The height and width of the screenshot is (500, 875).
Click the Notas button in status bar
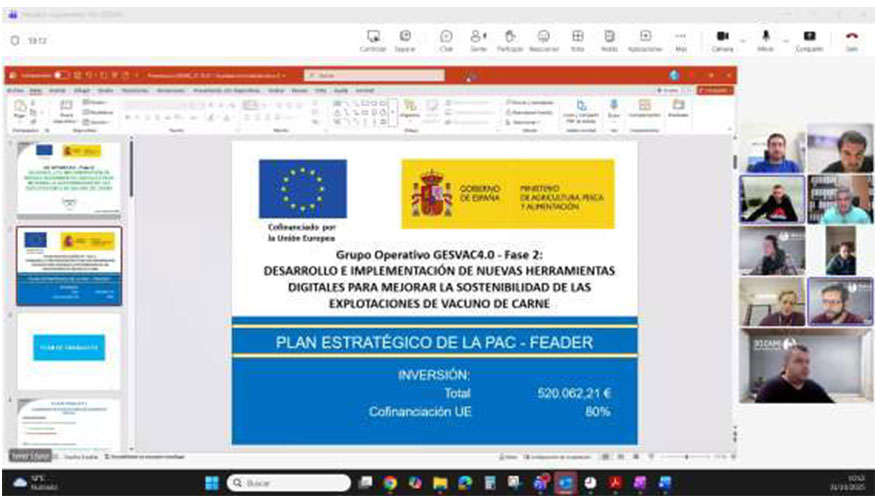pos(508,457)
